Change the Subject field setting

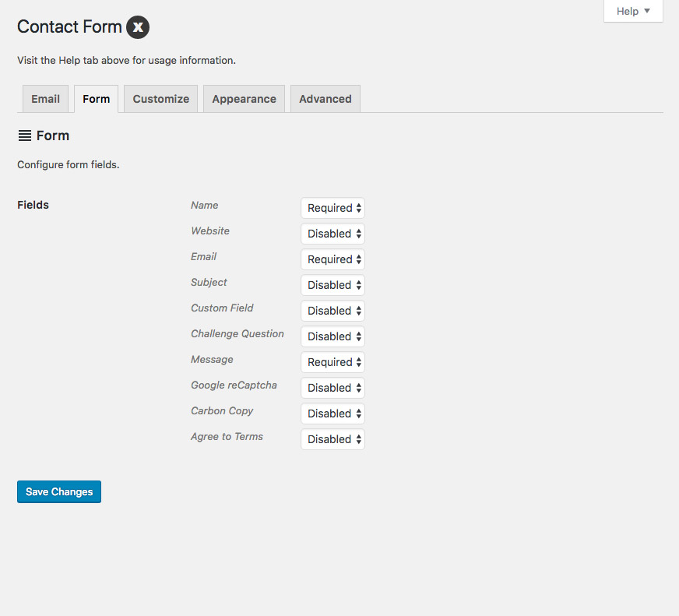pos(333,285)
